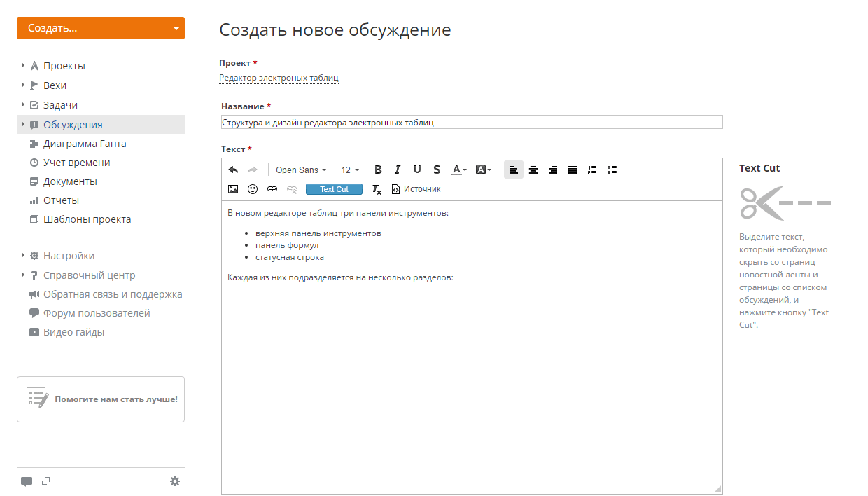Open the chat icon in bottom bar
The height and width of the screenshot is (496, 868).
coord(27,481)
